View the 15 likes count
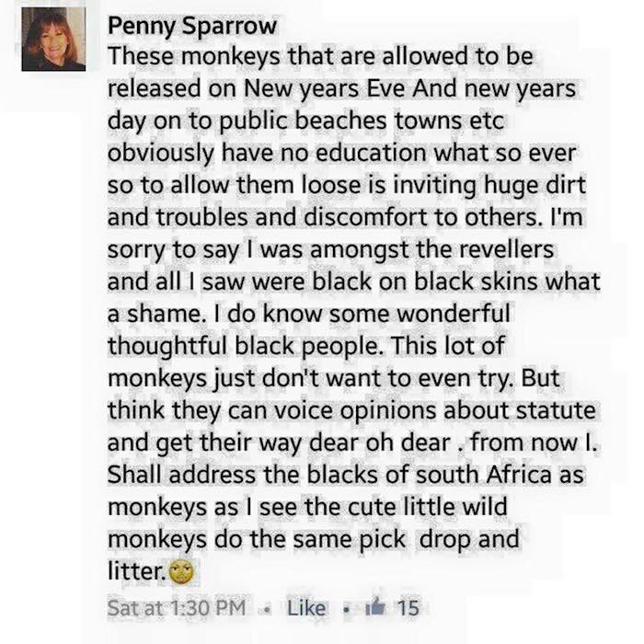The height and width of the screenshot is (644, 644). click(407, 607)
